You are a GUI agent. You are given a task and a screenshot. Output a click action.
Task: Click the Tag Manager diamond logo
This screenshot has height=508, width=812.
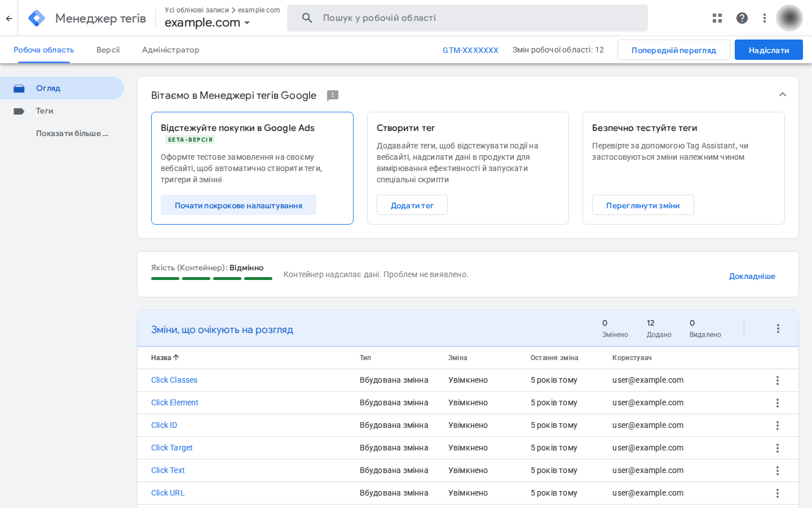37,18
